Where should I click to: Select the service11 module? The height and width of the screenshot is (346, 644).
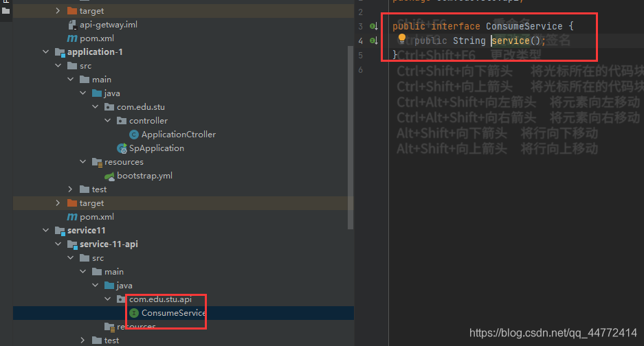coord(86,230)
